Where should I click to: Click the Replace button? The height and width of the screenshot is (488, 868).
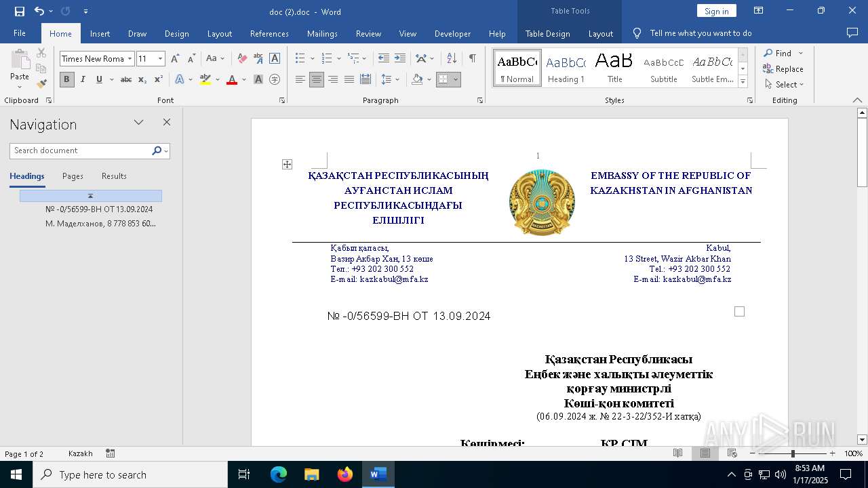783,68
